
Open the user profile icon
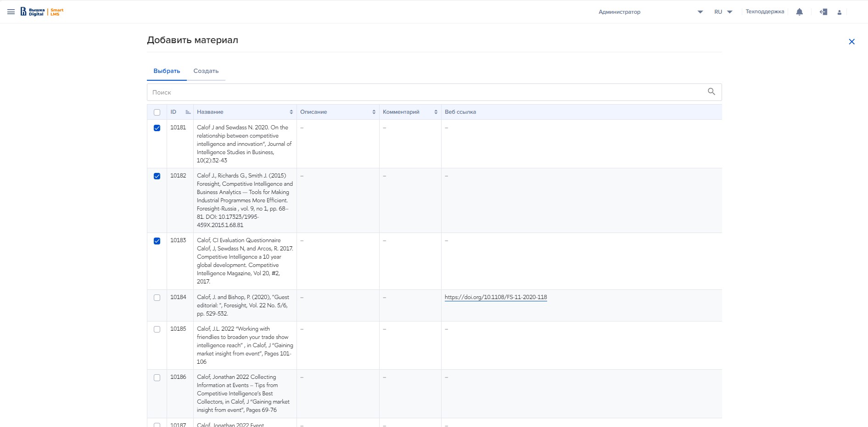coord(839,12)
